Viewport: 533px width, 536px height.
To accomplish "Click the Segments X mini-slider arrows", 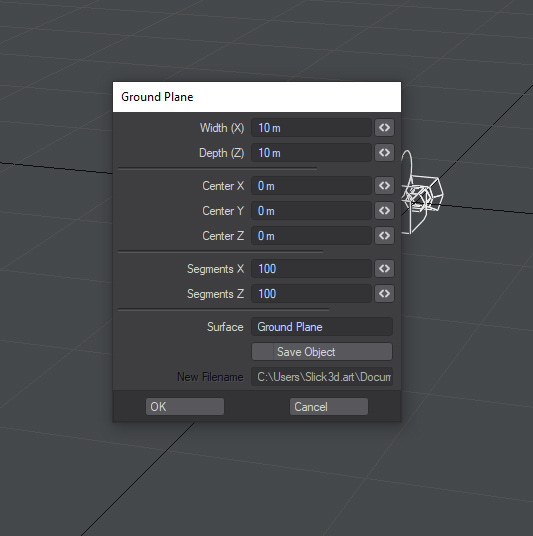I will pos(384,268).
